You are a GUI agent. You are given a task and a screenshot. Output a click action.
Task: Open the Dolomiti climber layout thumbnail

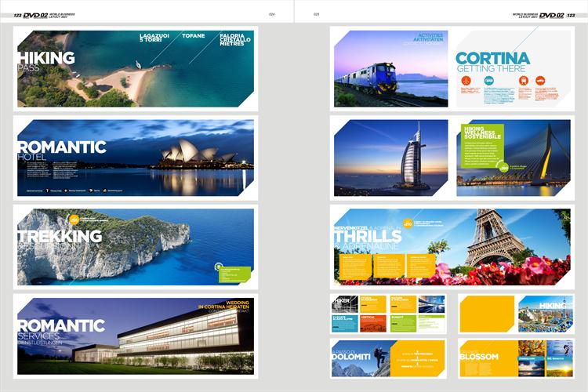point(387,358)
